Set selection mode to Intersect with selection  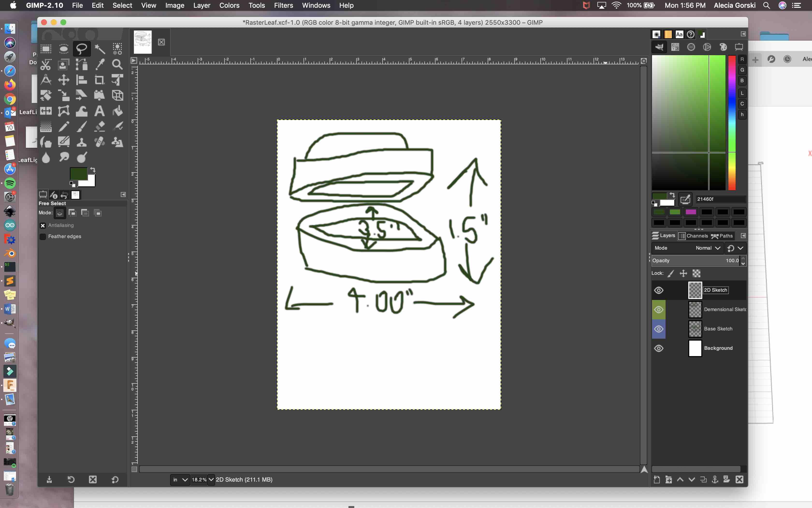pyautogui.click(x=98, y=213)
